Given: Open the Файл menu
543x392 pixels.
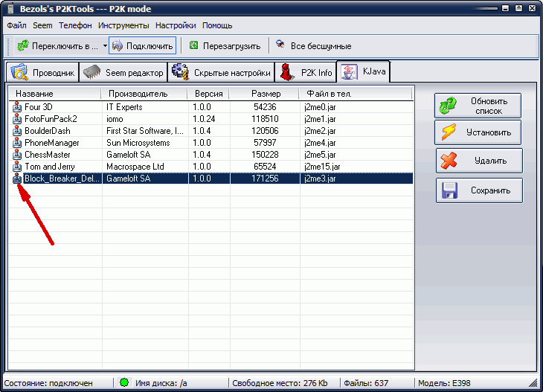Looking at the screenshot, I should 16,25.
